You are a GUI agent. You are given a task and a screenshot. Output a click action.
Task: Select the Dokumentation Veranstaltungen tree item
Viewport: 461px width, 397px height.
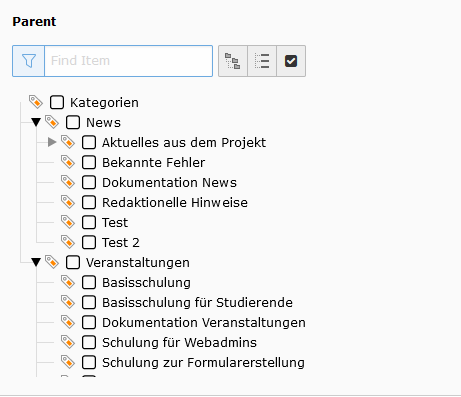(204, 323)
